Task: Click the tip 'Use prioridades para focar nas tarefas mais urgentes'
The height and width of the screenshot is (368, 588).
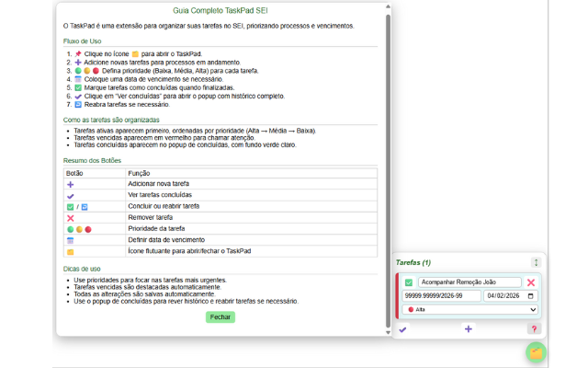Action: coord(150,280)
